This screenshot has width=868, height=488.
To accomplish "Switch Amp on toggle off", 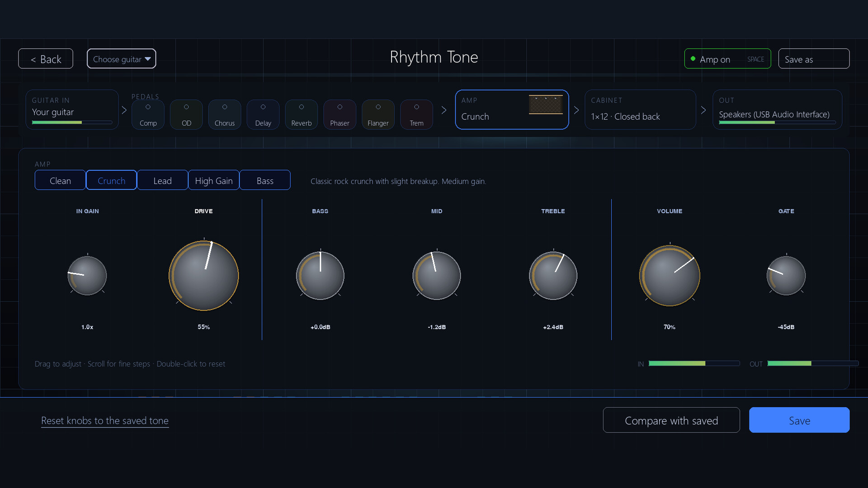I will pyautogui.click(x=727, y=59).
